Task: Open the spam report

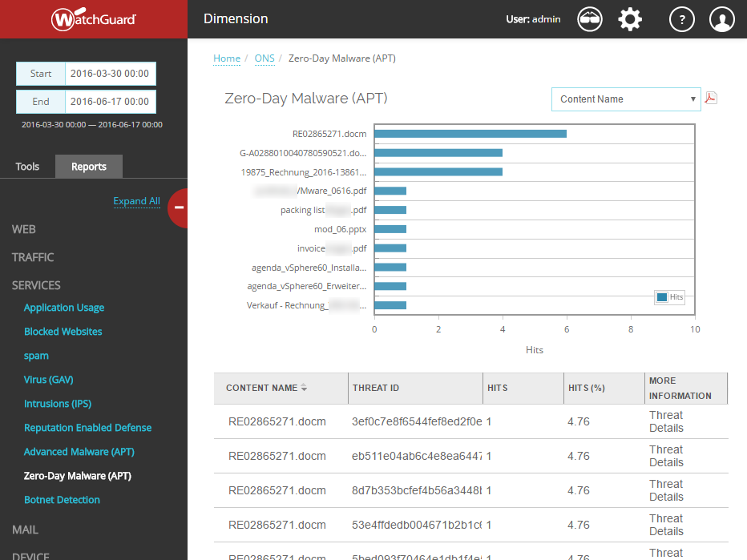Action: [36, 356]
